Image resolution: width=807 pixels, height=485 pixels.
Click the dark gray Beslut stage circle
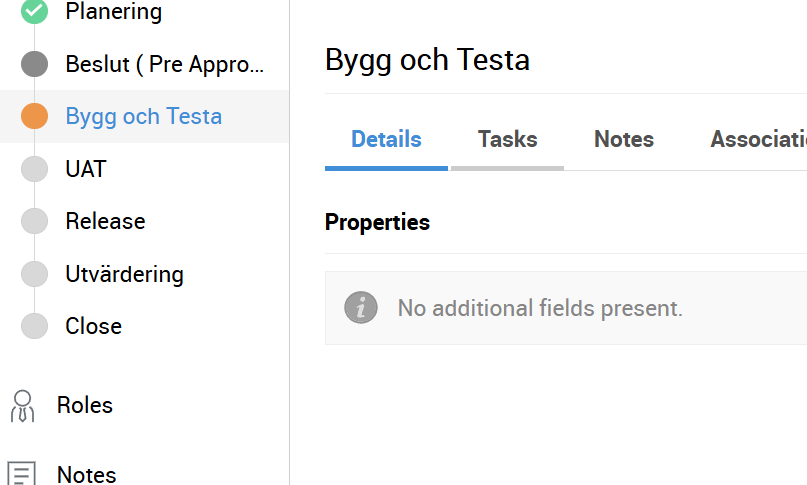pos(35,64)
